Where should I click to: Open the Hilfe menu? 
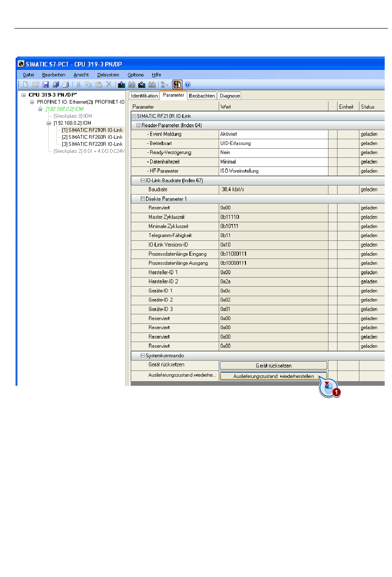[x=156, y=75]
